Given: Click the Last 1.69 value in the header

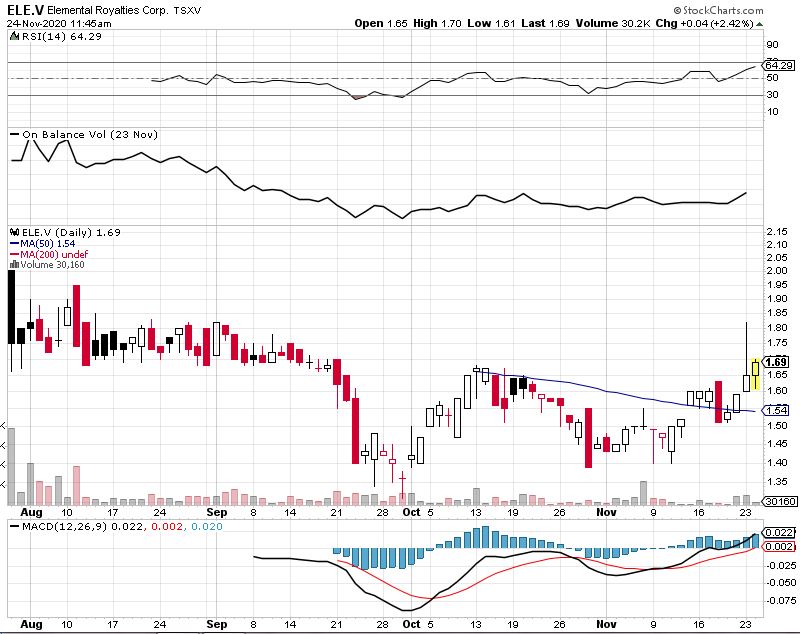Looking at the screenshot, I should [545, 23].
